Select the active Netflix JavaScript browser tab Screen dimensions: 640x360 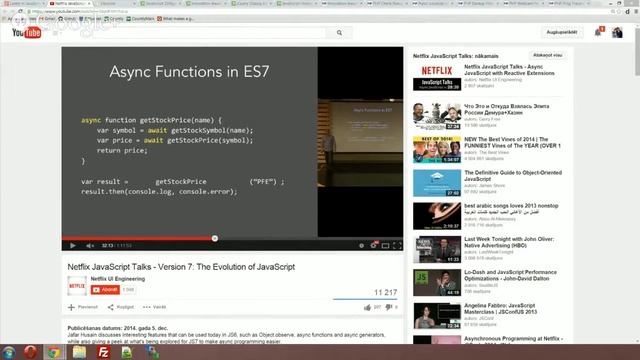(x=70, y=3)
